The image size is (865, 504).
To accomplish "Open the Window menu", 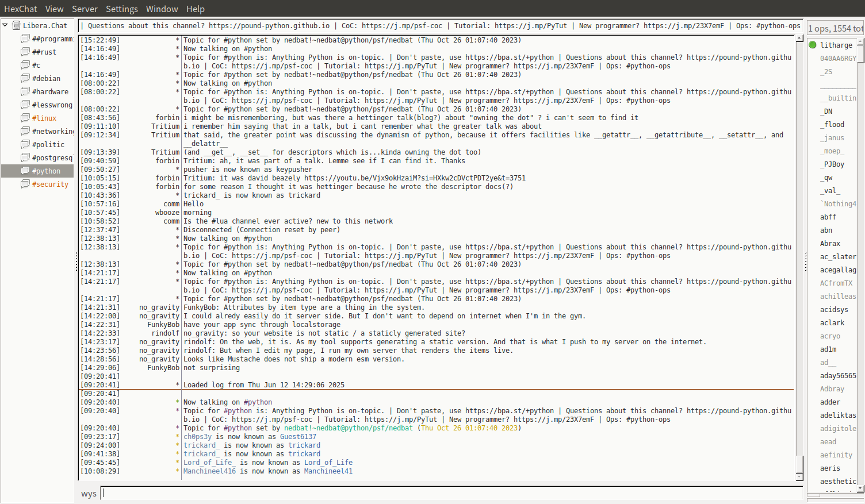I will click(162, 9).
